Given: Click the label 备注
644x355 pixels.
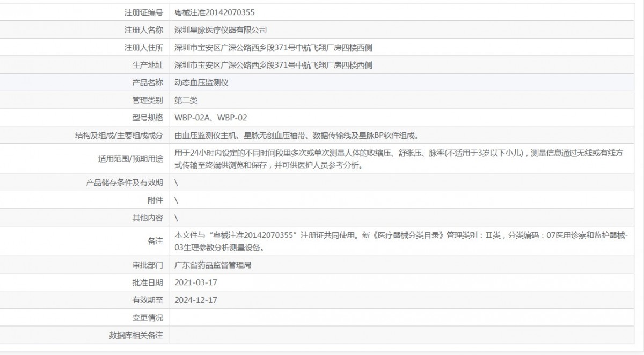Looking at the screenshot, I should click(155, 242).
